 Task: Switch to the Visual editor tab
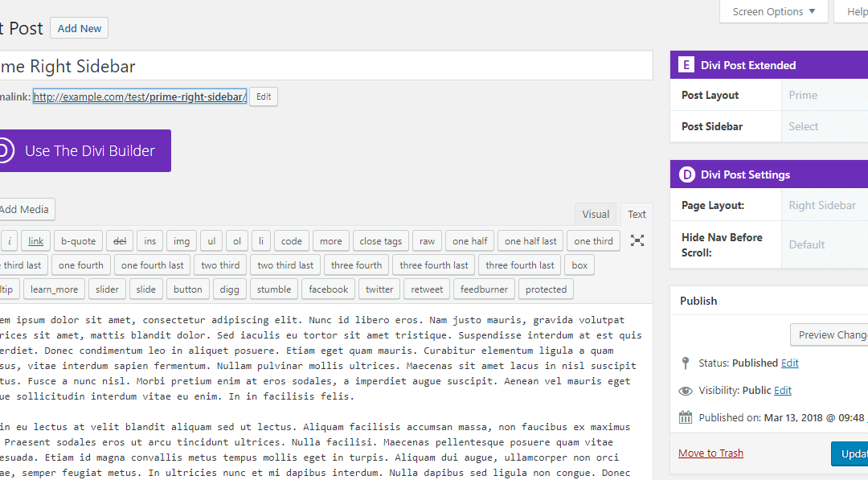(x=596, y=214)
